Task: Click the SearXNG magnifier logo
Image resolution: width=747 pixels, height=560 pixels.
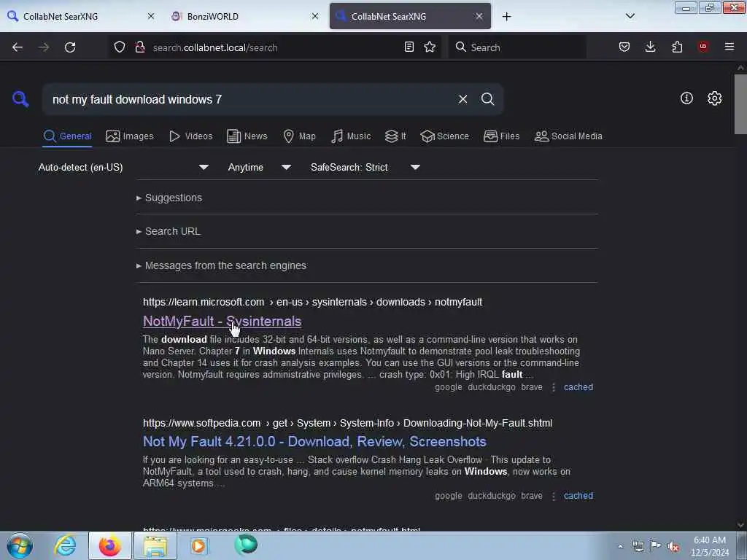Action: (x=20, y=99)
